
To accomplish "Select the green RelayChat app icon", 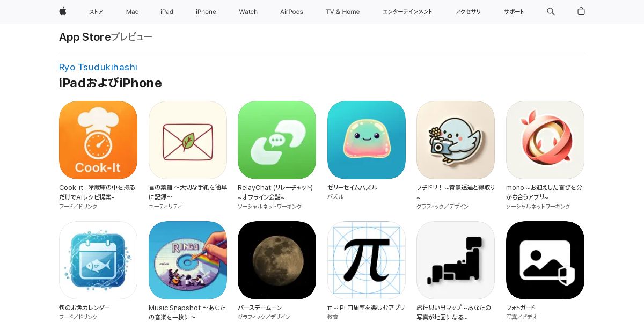I will pos(277,140).
